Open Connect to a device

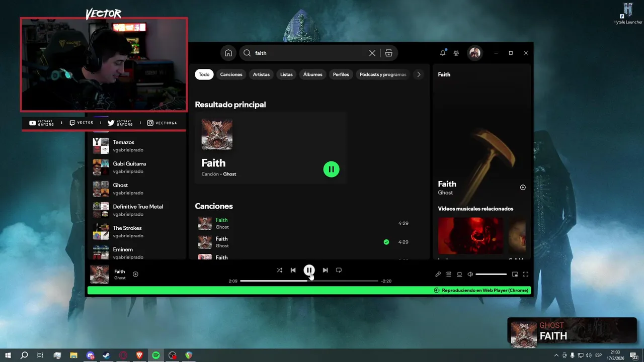(x=459, y=274)
